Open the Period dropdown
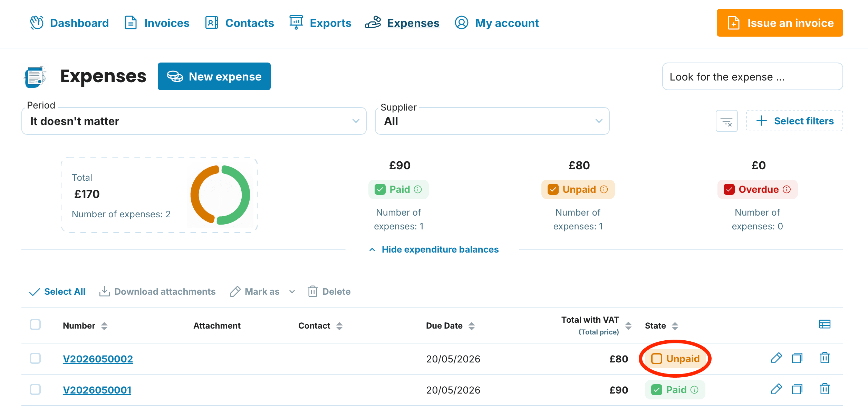The image size is (868, 416). [194, 121]
